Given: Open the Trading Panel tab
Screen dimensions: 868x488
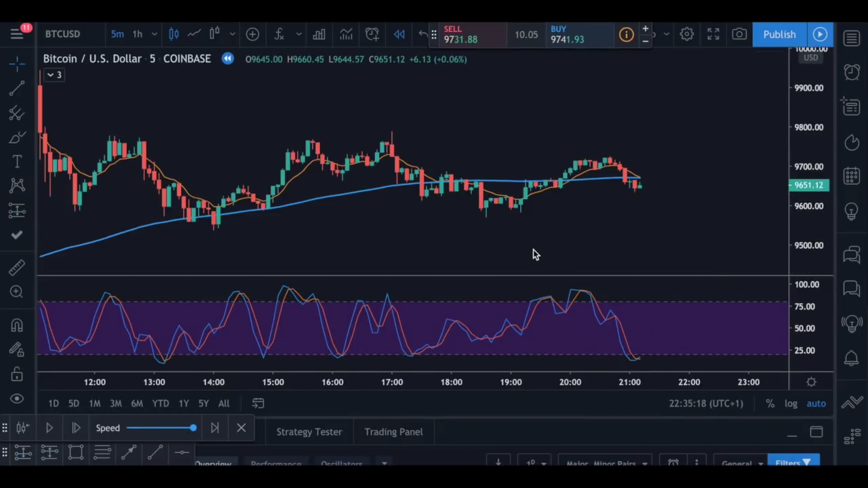Looking at the screenshot, I should pos(393,432).
